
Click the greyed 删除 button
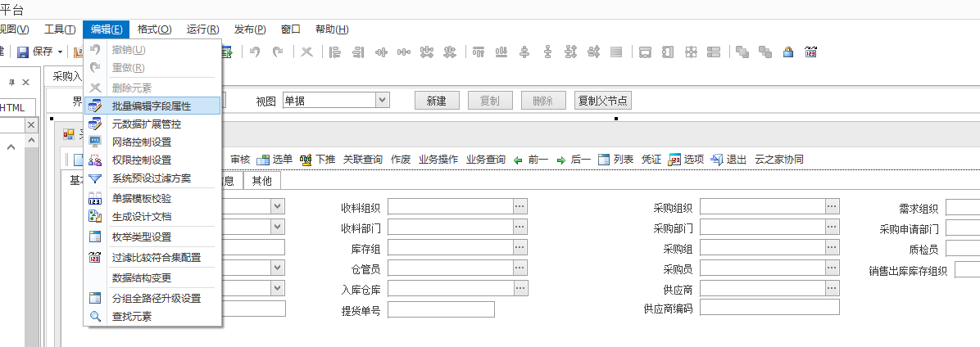click(x=542, y=101)
